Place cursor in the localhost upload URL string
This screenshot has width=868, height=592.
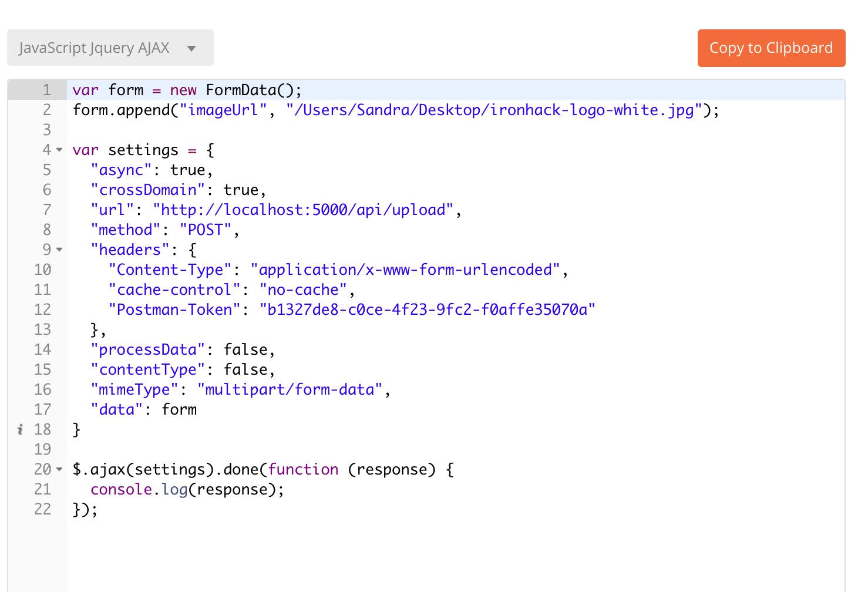tap(302, 210)
